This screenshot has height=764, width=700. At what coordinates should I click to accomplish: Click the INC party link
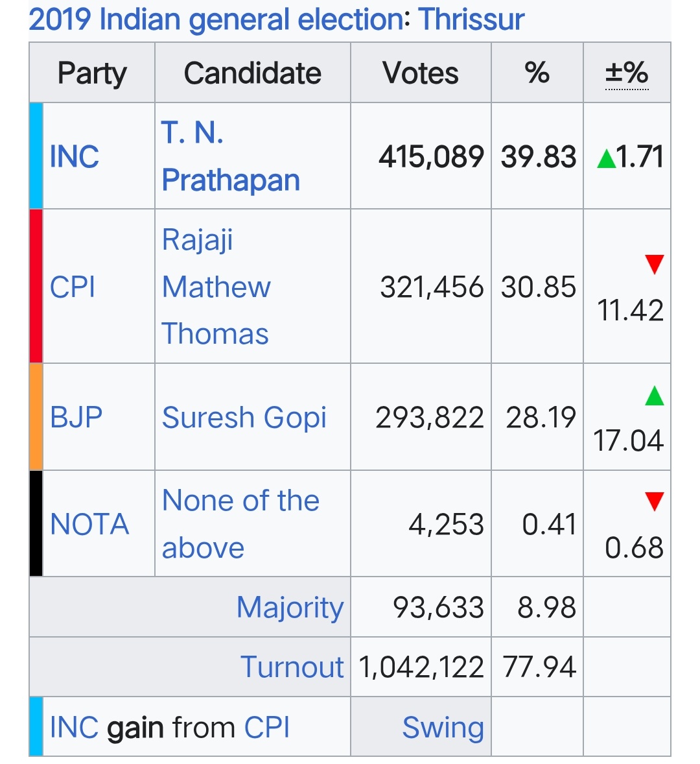pyautogui.click(x=75, y=157)
